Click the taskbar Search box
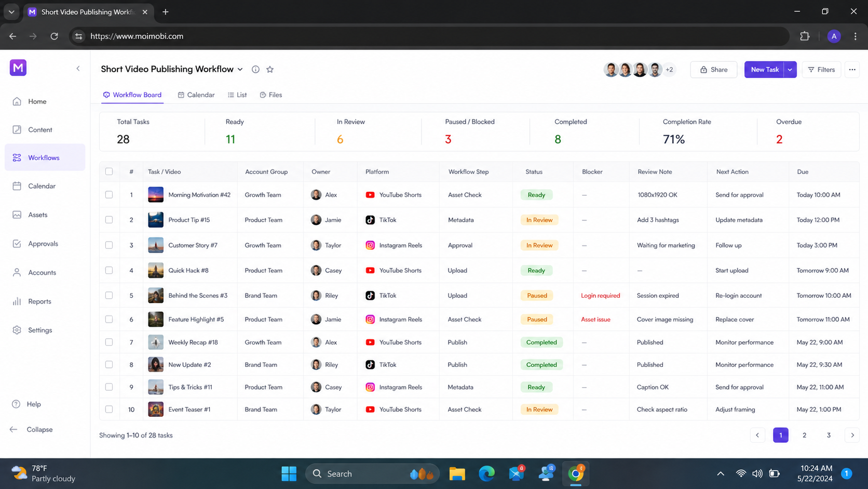Screen dimensions: 868x489 coord(372,473)
